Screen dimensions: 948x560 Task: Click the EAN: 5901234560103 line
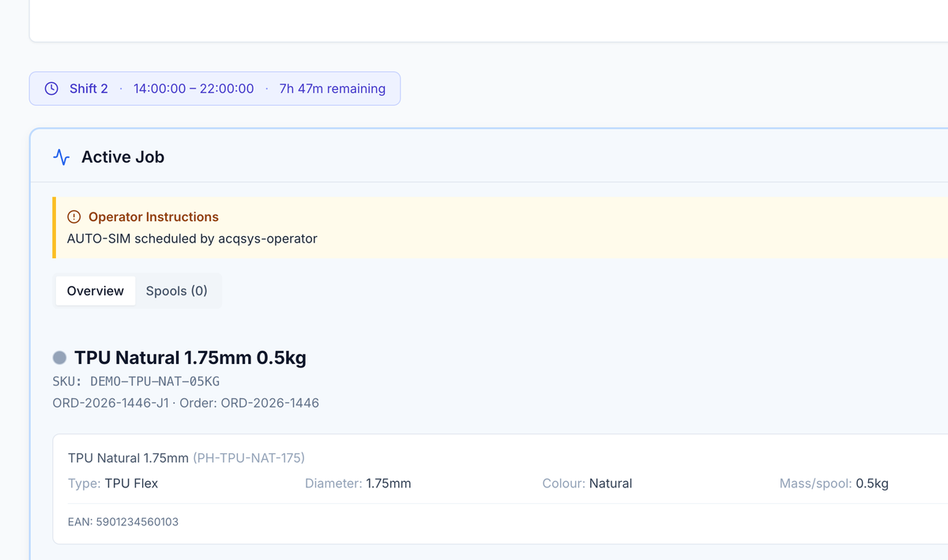point(123,522)
